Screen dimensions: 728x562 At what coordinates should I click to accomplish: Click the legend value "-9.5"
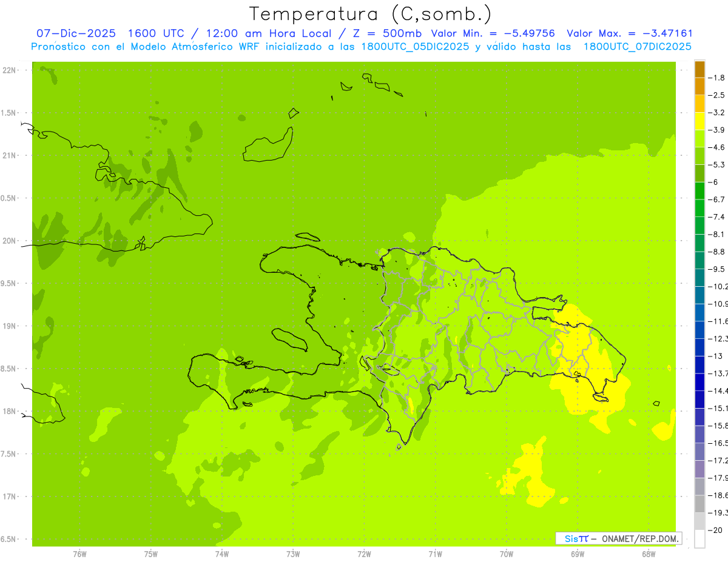(716, 269)
